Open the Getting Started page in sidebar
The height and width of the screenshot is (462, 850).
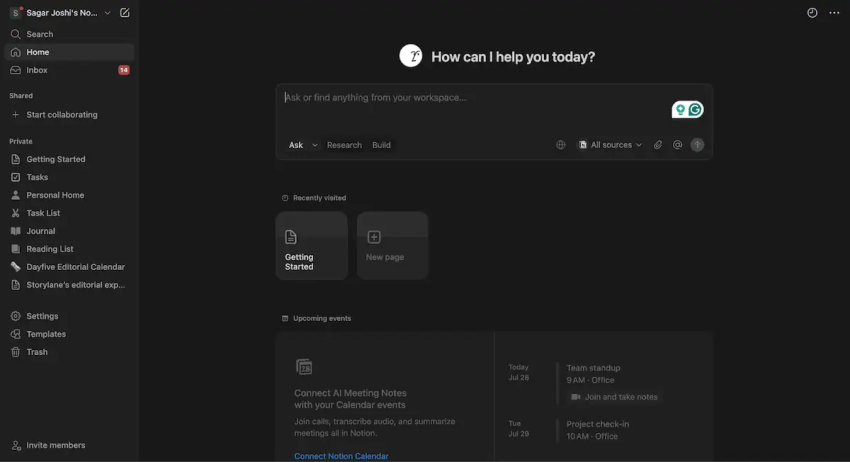(x=69, y=159)
